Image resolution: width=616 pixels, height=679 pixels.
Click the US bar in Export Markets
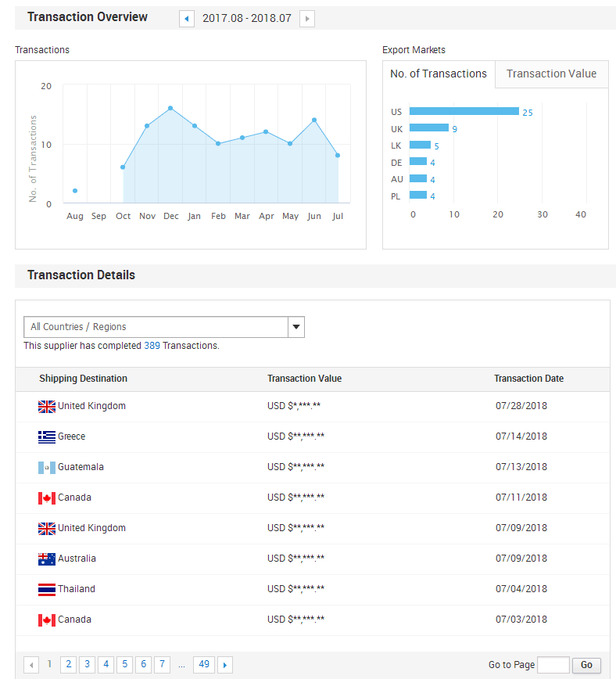pyautogui.click(x=464, y=111)
